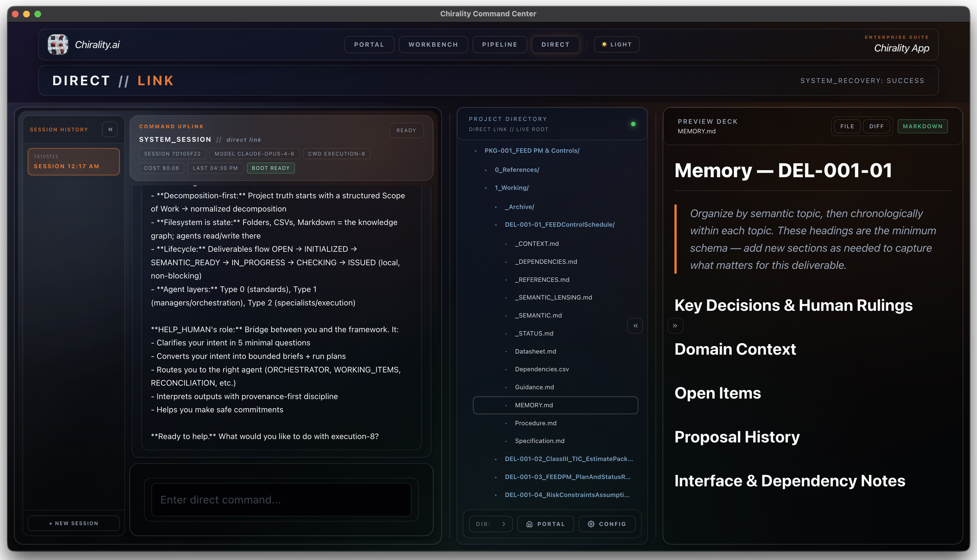Switch preview to Markdown mode
The width and height of the screenshot is (977, 560).
coord(922,127)
